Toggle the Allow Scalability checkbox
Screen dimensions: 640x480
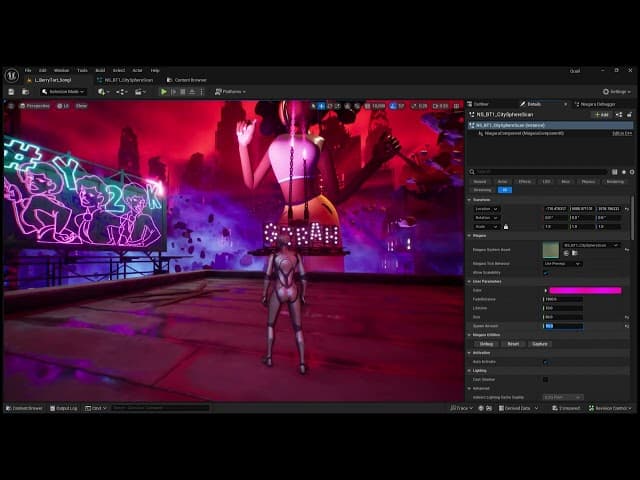[546, 273]
